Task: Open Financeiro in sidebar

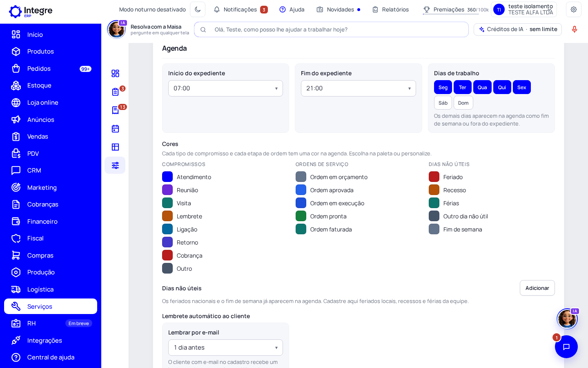Action: pyautogui.click(x=51, y=222)
